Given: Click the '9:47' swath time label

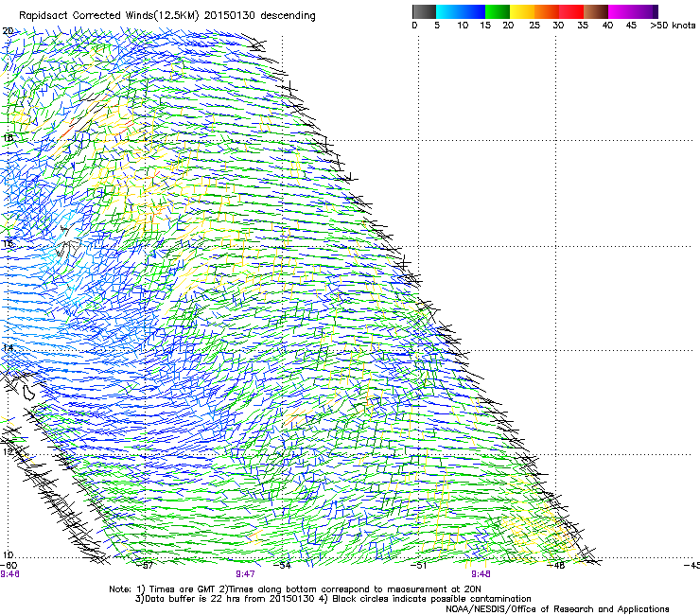Looking at the screenshot, I should click(245, 574).
